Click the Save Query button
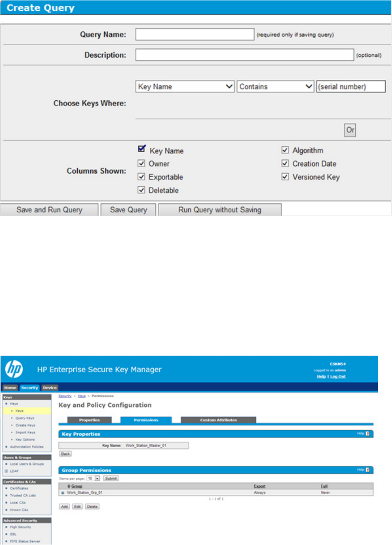Screen dimensions: 392x545 point(128,209)
